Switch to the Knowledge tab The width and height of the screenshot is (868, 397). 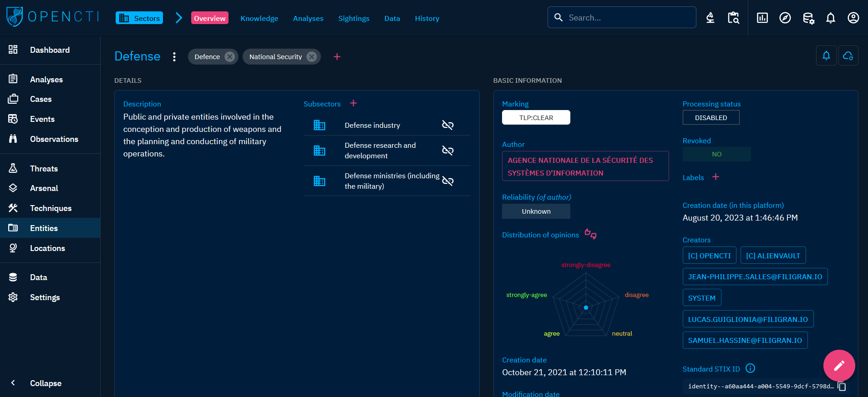[x=259, y=18]
